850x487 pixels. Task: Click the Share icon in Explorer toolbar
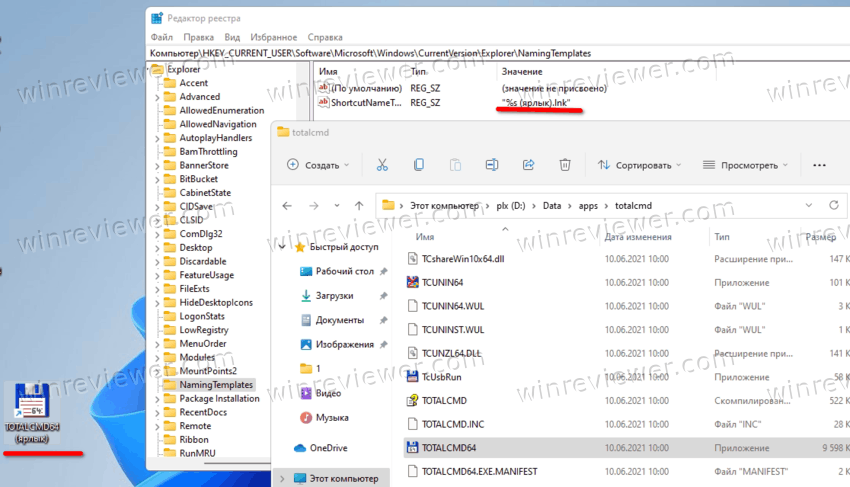[x=528, y=165]
